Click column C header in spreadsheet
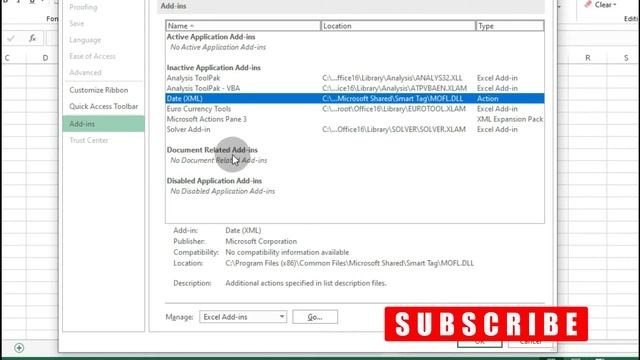 pyautogui.click(x=7, y=58)
